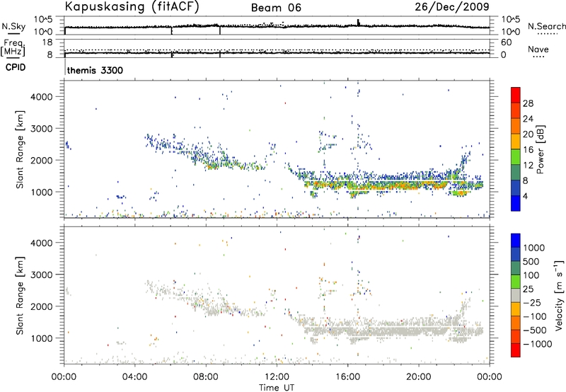The width and height of the screenshot is (566, 392).
Task: Click the '04:00' time axis label
Action: (134, 377)
